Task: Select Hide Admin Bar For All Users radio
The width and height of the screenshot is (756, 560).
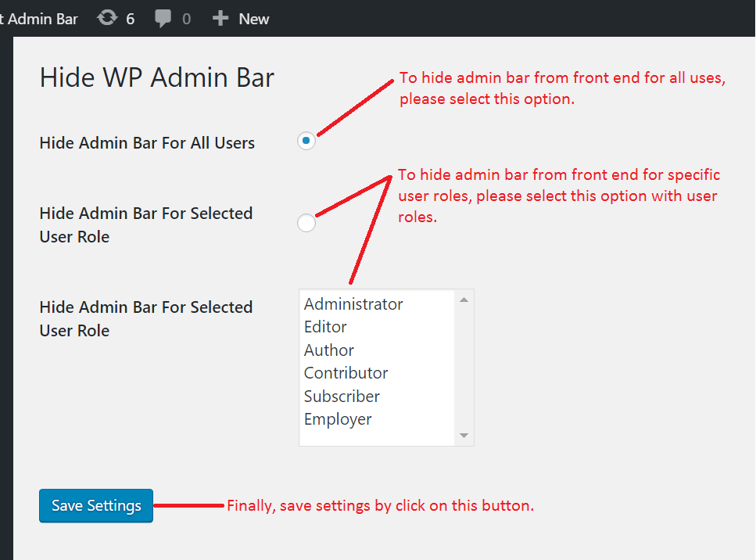Action: pyautogui.click(x=306, y=141)
